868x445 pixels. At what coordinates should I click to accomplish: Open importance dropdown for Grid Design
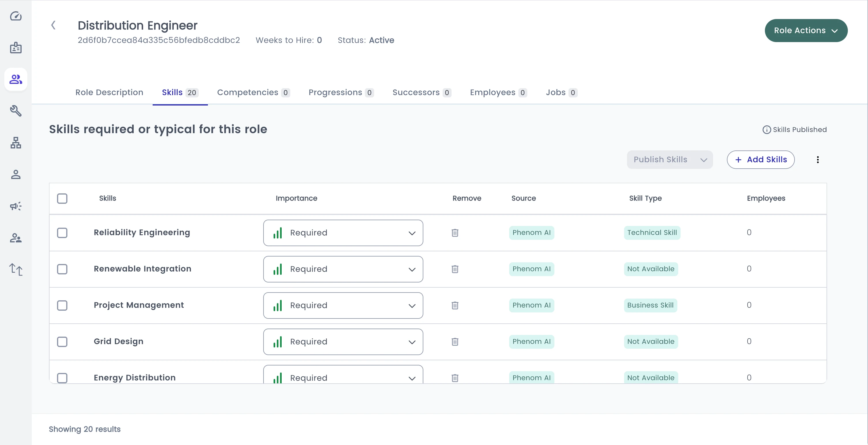point(343,342)
